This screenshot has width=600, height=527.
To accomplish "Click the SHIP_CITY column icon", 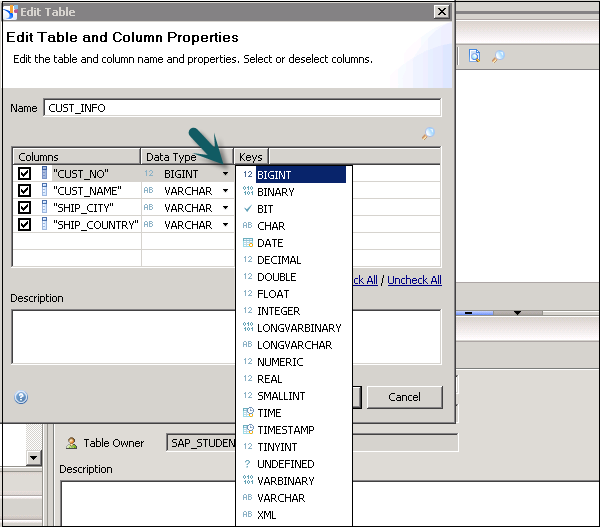I will point(44,208).
